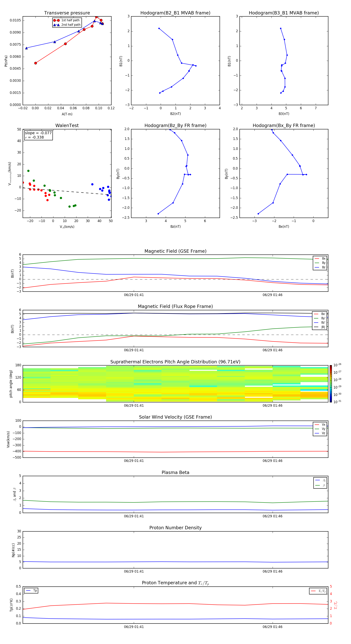The image size is (351, 644).
Task: Click the 'Bx(nT)' x-axis label
Action: coord(284,227)
